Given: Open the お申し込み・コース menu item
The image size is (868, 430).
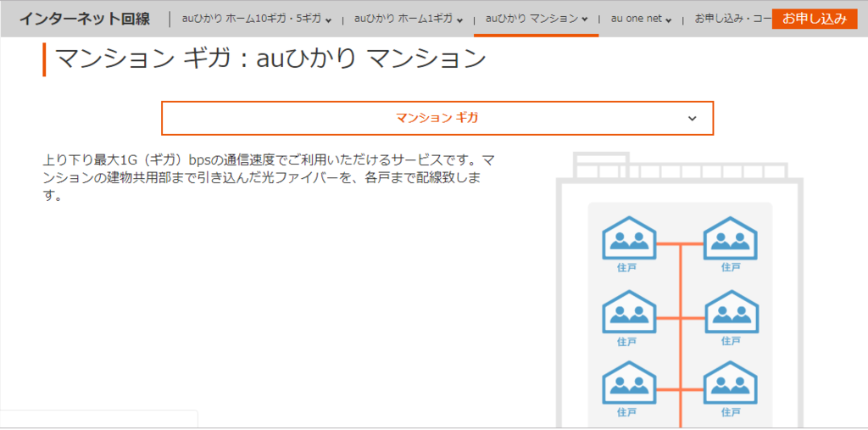Looking at the screenshot, I should [x=733, y=20].
